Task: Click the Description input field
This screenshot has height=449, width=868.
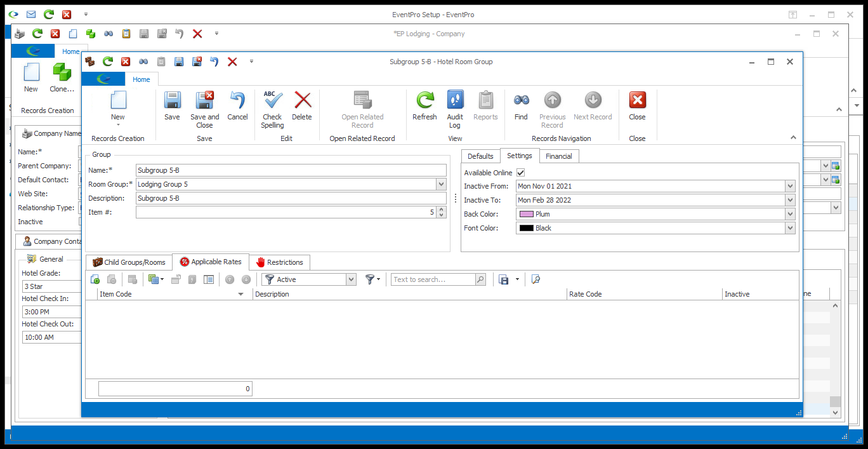Action: [291, 198]
